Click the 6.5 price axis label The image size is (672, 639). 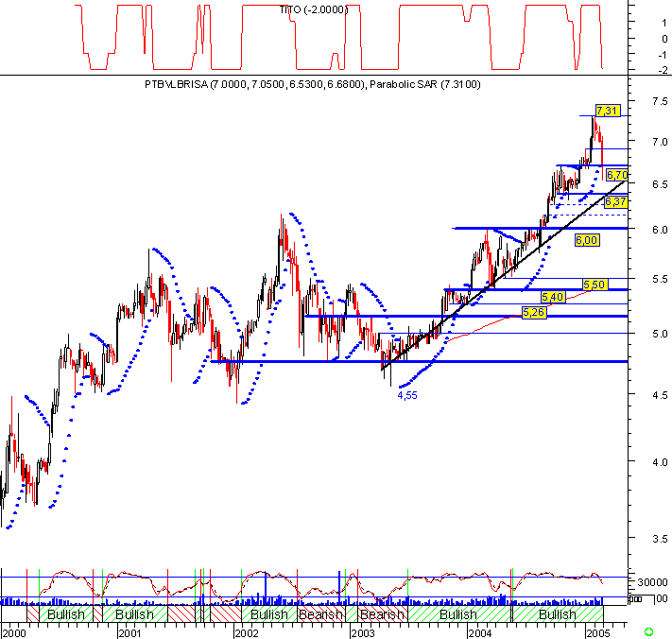tap(660, 184)
